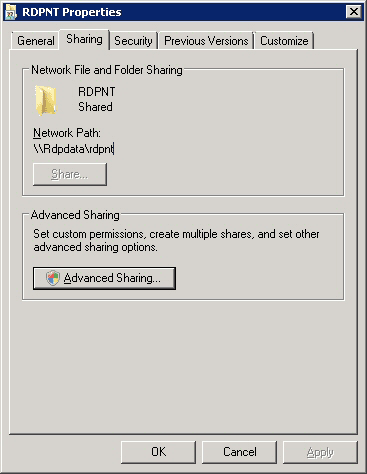Click the shared RDPNT folder icon
367x474 pixels.
tap(46, 100)
